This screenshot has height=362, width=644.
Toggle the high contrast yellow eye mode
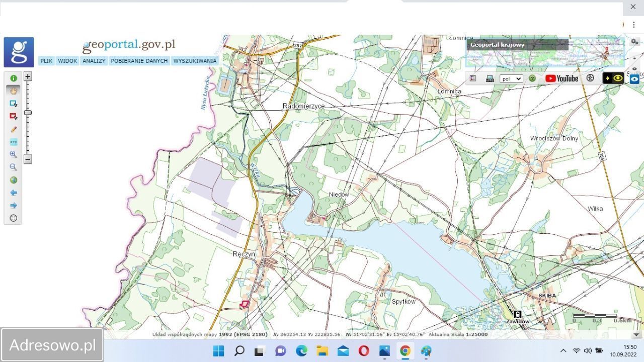tap(613, 78)
